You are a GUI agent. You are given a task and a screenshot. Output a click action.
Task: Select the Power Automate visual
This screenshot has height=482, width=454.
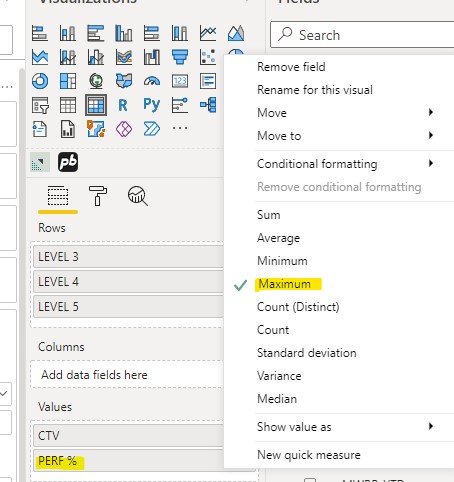(x=152, y=129)
